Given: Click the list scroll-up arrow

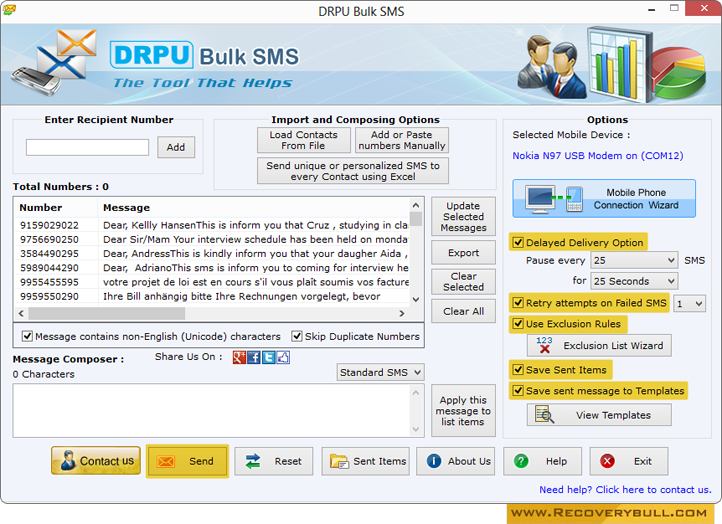Looking at the screenshot, I should click(x=416, y=205).
